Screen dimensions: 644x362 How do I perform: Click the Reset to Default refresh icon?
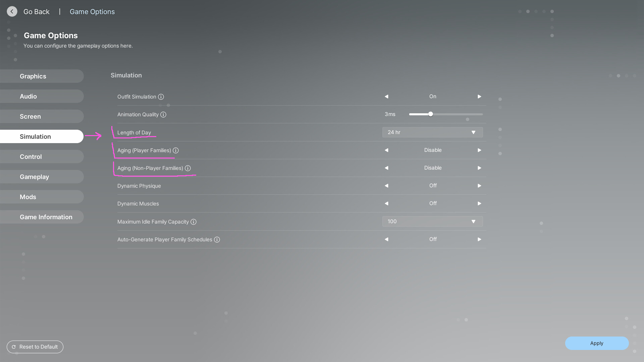pyautogui.click(x=14, y=347)
